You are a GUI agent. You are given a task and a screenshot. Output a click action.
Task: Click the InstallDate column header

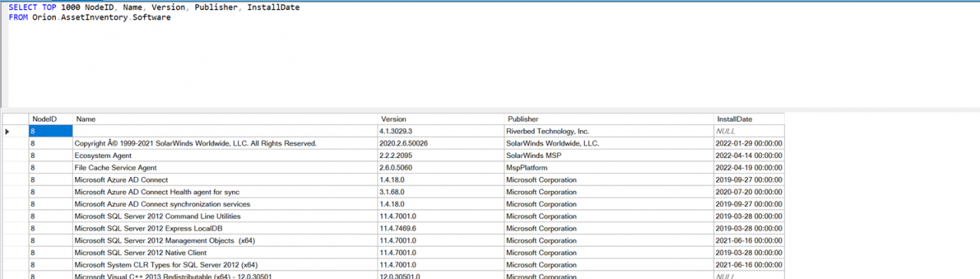(749, 119)
